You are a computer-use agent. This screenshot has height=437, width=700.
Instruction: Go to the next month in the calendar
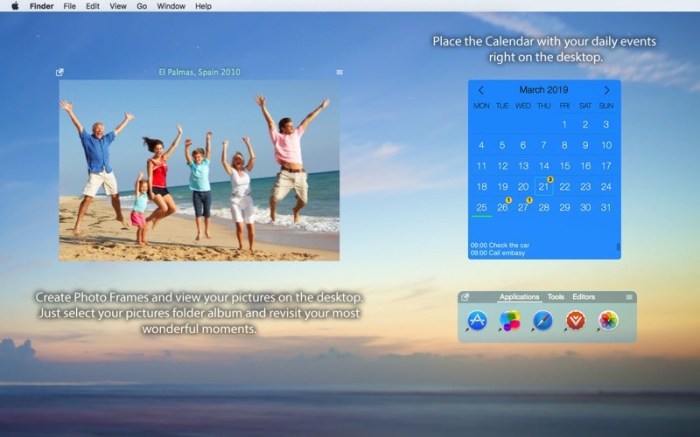(607, 90)
